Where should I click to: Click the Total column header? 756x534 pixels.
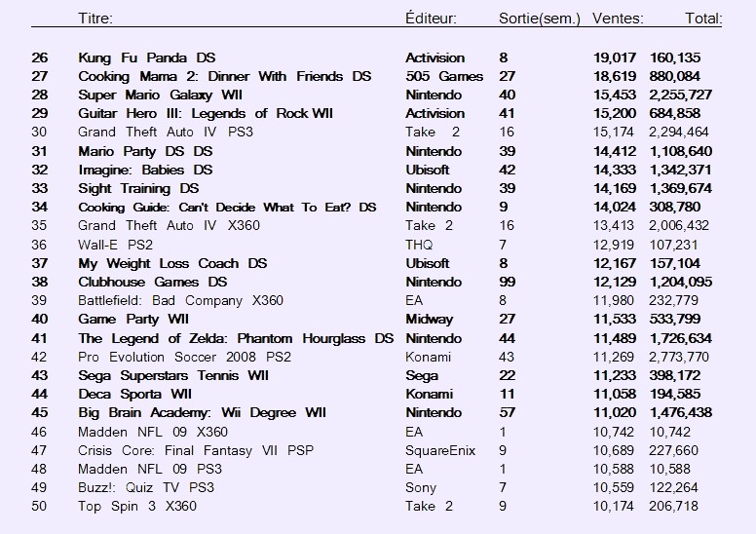[703, 19]
